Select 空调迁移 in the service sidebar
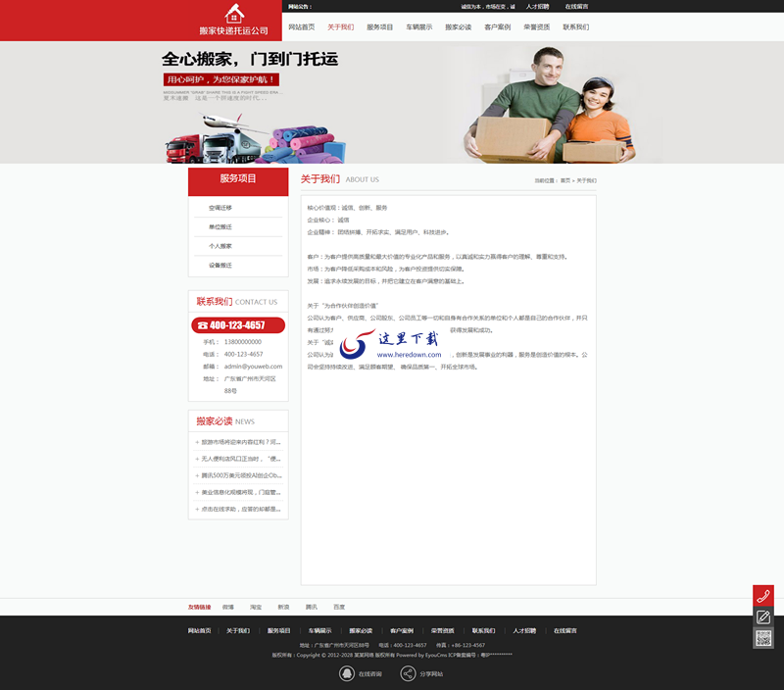The height and width of the screenshot is (690, 784). coord(220,208)
